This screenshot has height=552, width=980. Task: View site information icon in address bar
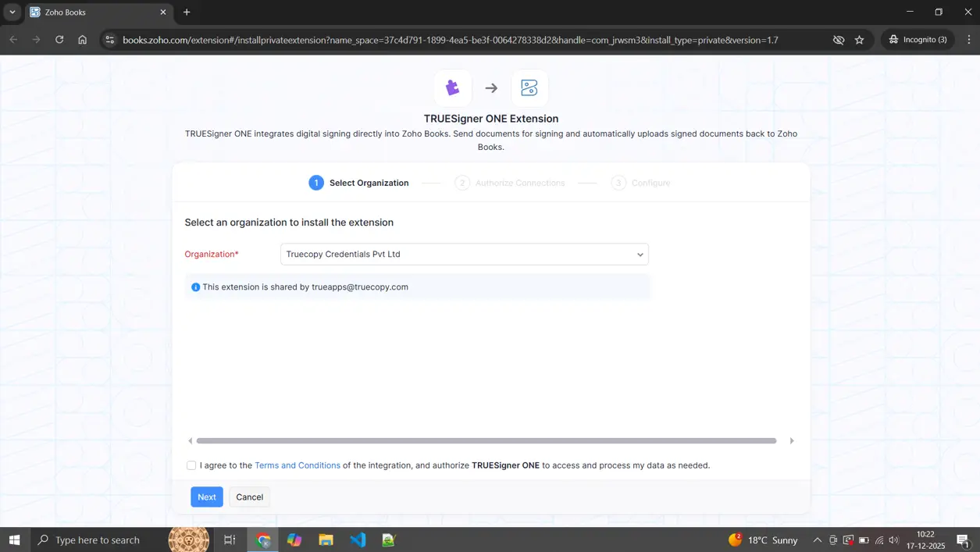coord(109,40)
